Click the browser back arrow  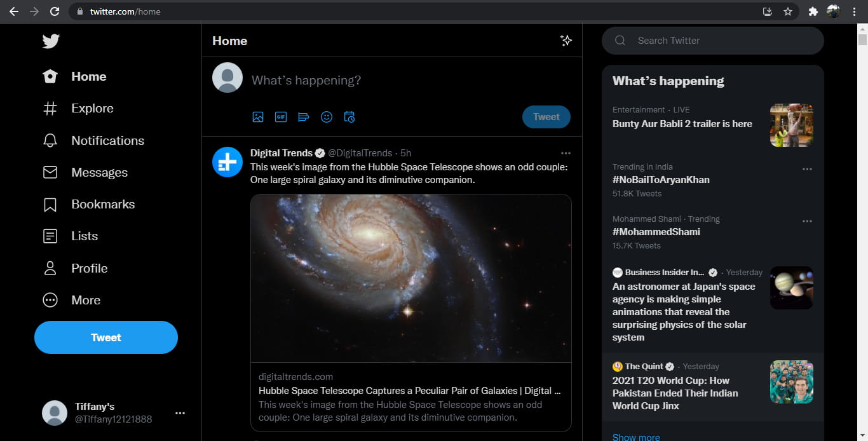click(13, 11)
